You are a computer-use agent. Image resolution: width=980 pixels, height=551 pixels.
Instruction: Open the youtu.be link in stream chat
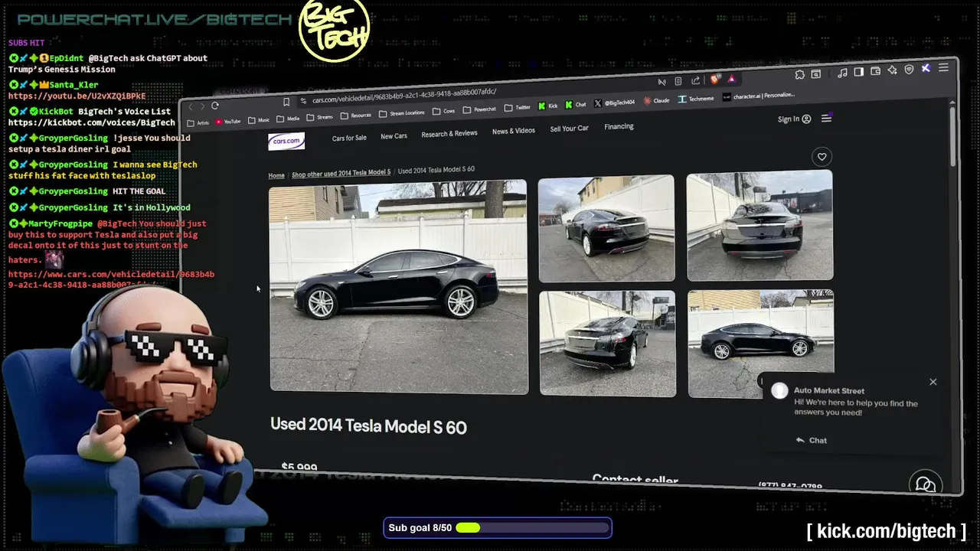77,96
